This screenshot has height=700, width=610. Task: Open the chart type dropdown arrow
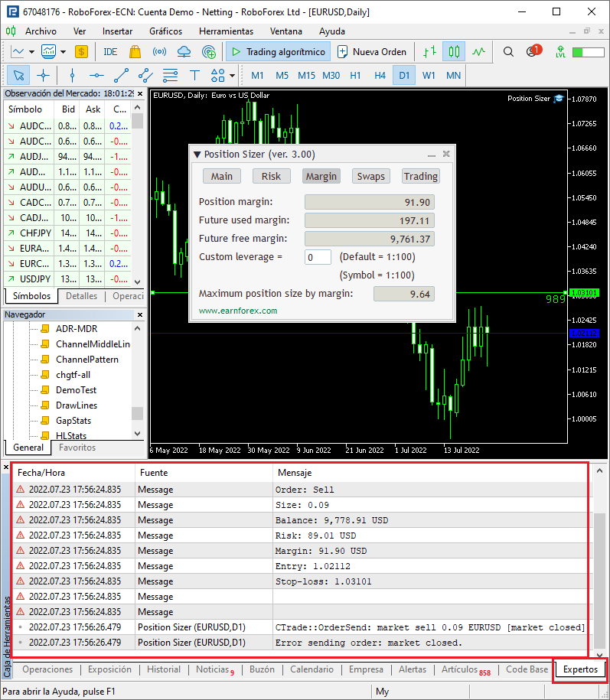(x=32, y=52)
